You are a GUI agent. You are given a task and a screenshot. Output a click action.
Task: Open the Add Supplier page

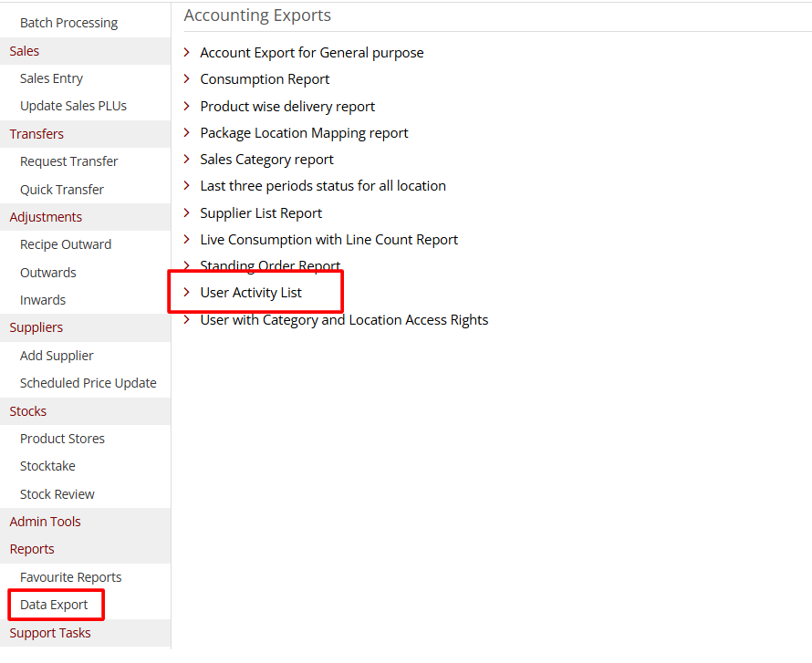click(57, 355)
